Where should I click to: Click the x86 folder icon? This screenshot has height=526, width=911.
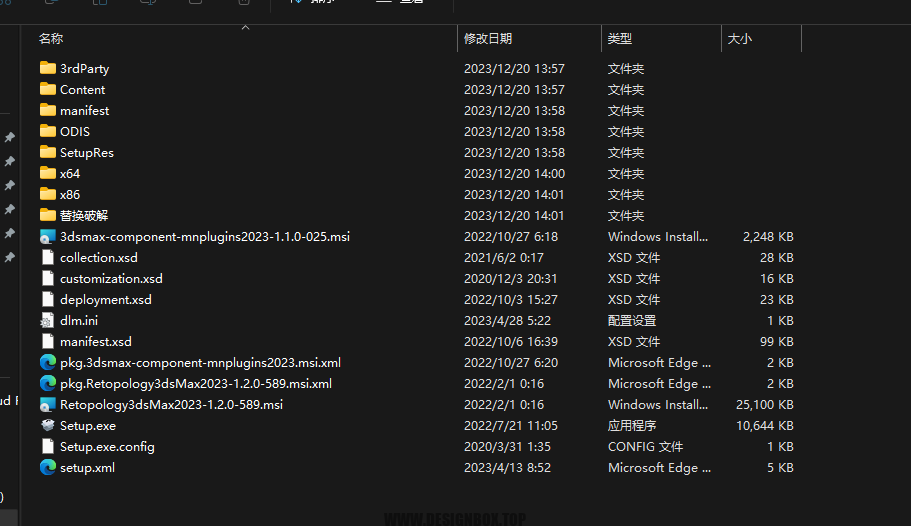[48, 194]
